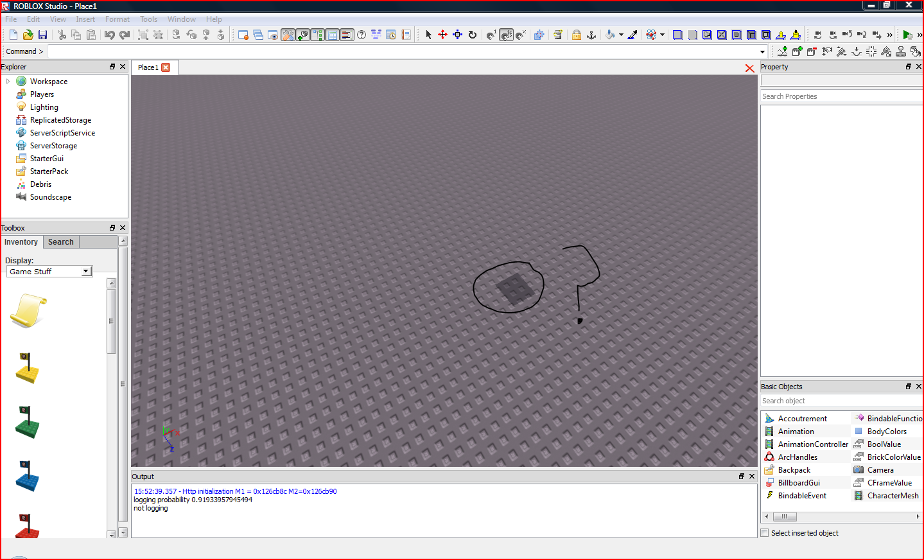This screenshot has height=560, width=924.
Task: Click the Help question mark icon
Action: click(x=362, y=35)
